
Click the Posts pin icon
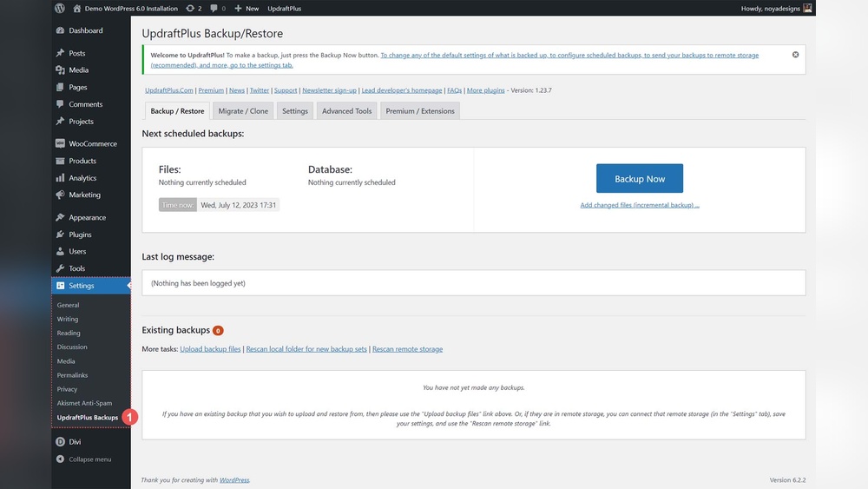pyautogui.click(x=61, y=53)
